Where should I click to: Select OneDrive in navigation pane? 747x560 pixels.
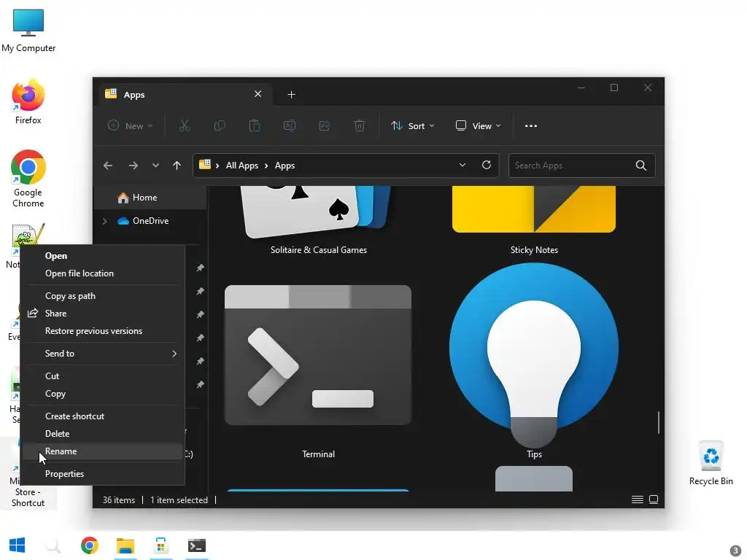(150, 221)
